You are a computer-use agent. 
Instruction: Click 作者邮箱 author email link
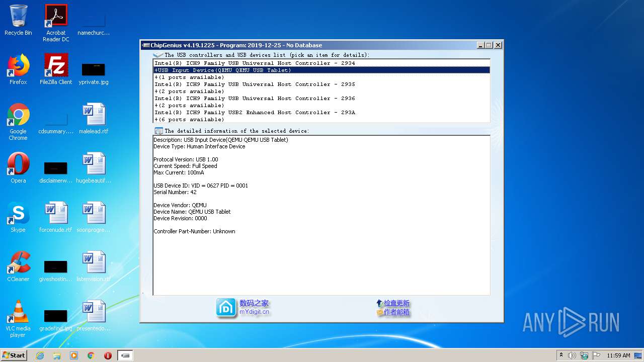[396, 312]
